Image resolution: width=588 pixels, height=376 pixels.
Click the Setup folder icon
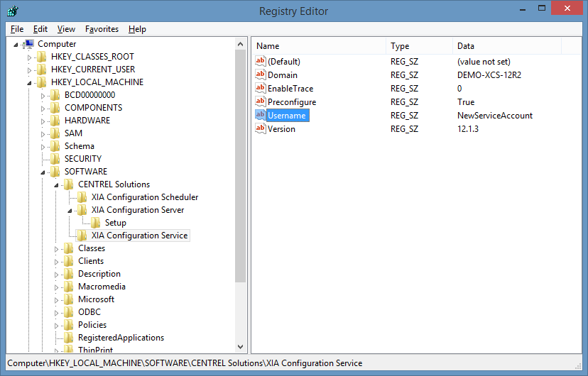[96, 223]
